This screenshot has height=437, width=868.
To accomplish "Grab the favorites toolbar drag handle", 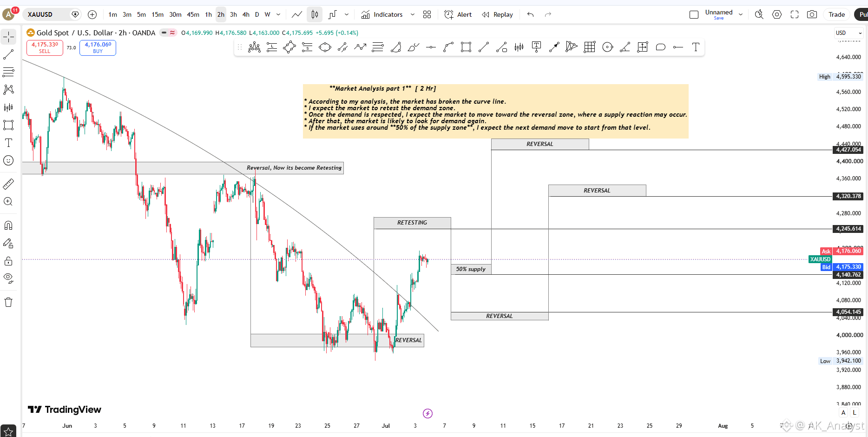I will click(x=240, y=47).
